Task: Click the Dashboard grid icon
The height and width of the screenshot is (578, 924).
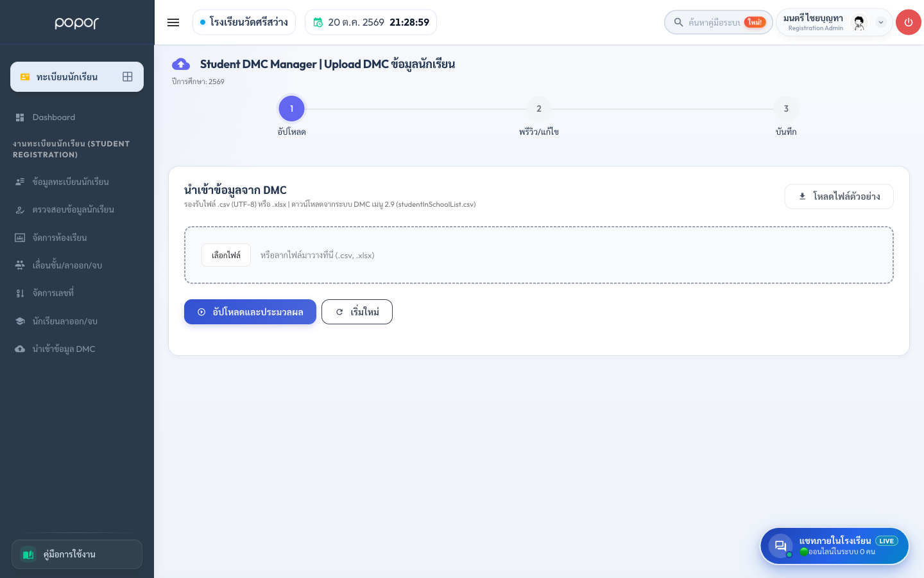Action: coord(20,118)
